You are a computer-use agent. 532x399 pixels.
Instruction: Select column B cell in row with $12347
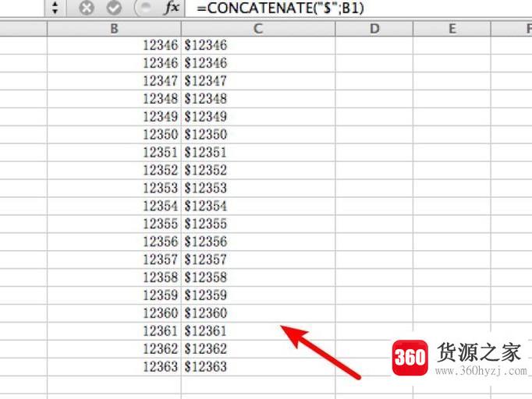click(114, 81)
